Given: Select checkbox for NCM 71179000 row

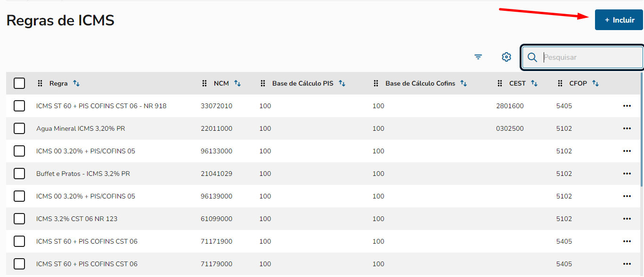Looking at the screenshot, I should 19,264.
